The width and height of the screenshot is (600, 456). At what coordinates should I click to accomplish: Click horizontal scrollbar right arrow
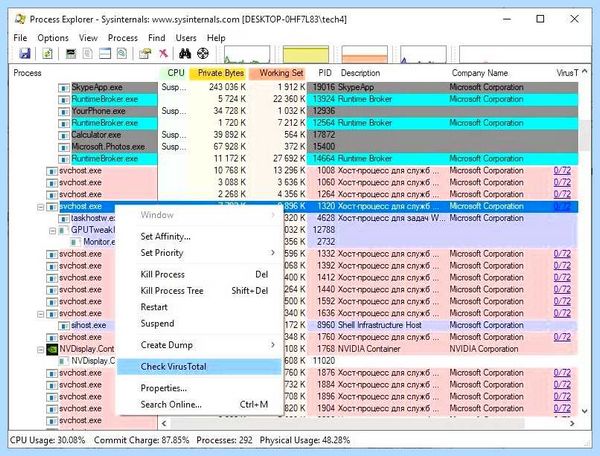point(572,423)
